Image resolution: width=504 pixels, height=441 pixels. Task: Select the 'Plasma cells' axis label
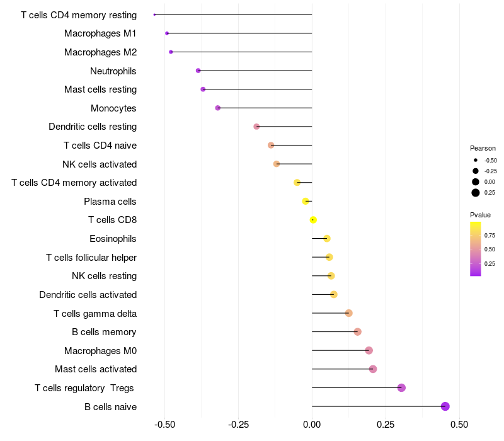tap(110, 202)
